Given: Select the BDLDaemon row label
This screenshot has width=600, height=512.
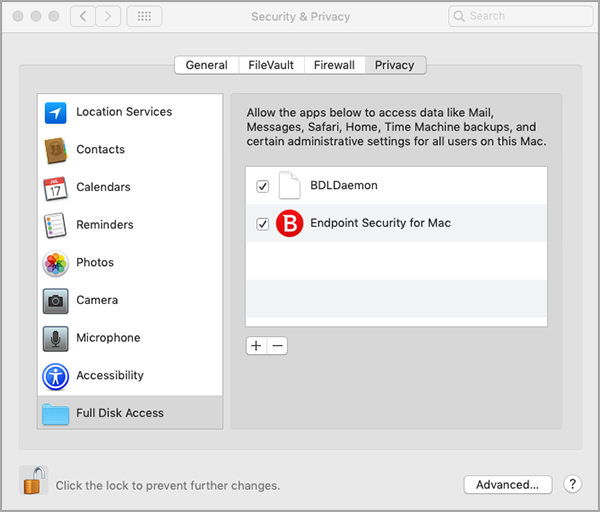Looking at the screenshot, I should tap(344, 185).
